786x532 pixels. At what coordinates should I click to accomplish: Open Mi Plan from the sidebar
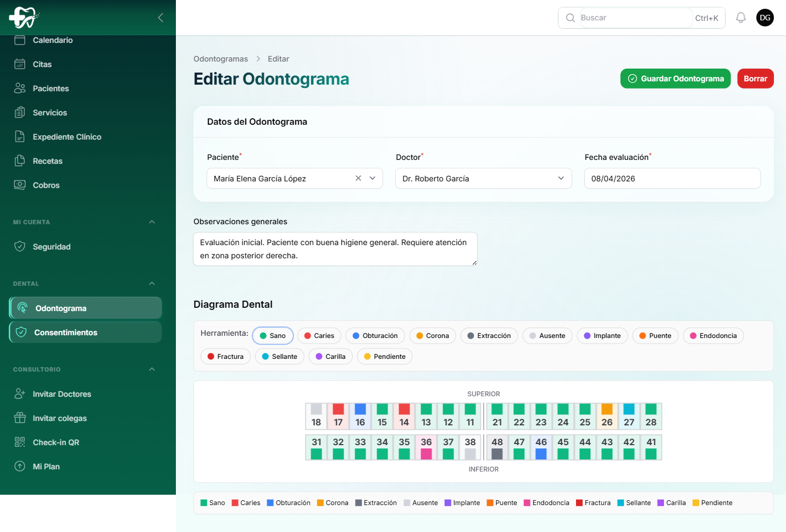coord(86,467)
